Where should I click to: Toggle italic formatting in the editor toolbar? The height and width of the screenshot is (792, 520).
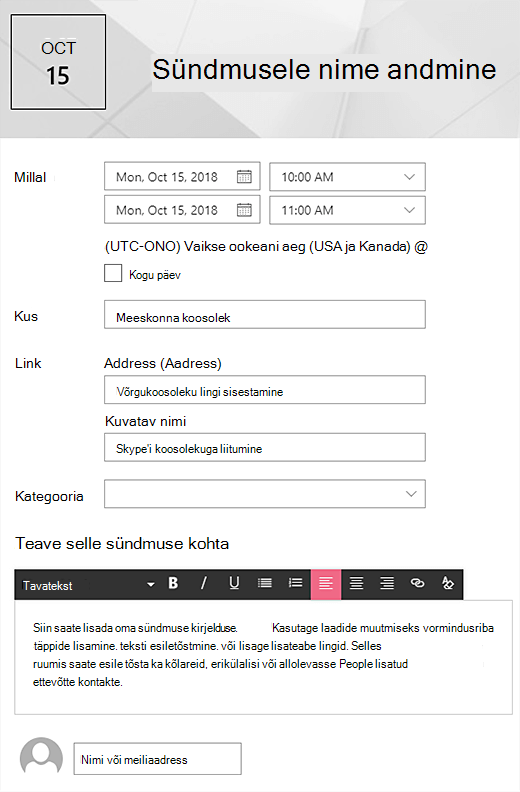click(204, 583)
